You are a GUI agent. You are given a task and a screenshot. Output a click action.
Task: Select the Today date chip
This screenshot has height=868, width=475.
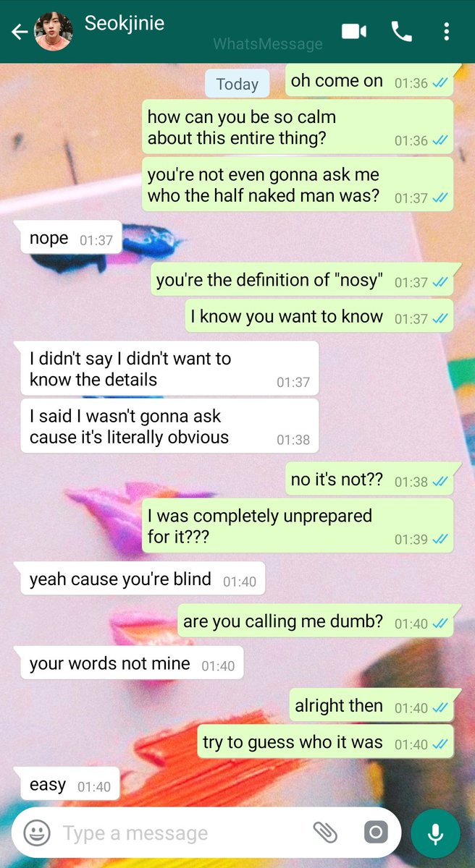click(x=237, y=84)
